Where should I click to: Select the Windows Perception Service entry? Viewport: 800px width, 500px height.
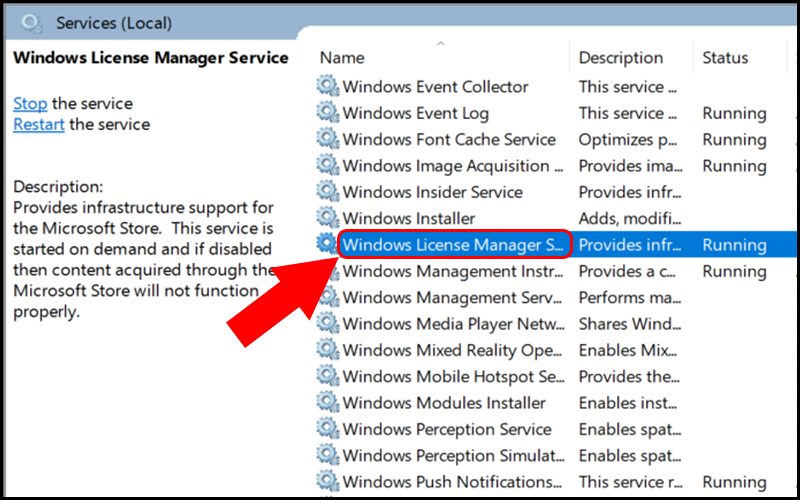(x=447, y=429)
